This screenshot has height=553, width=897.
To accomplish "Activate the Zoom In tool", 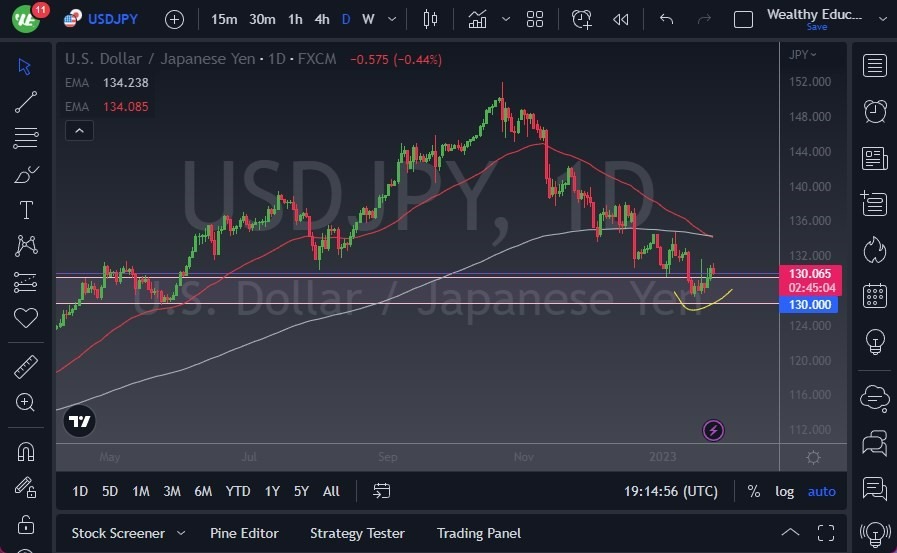I will tap(26, 403).
